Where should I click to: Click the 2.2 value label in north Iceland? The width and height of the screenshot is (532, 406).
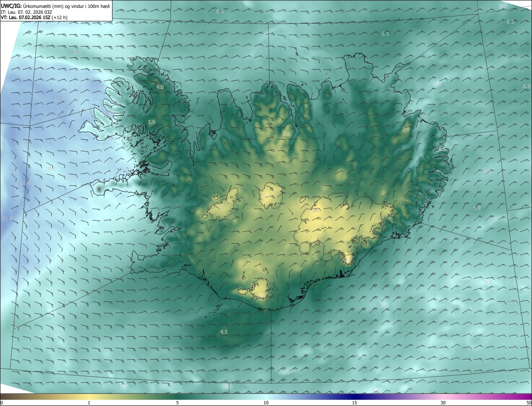[x=286, y=134]
